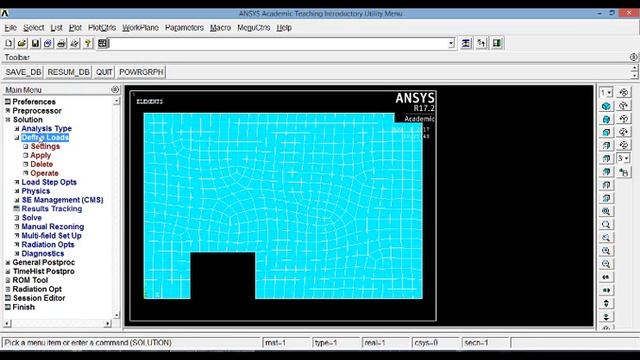Open Operate under Define Loads
The width and height of the screenshot is (640, 360).
pyautogui.click(x=44, y=173)
